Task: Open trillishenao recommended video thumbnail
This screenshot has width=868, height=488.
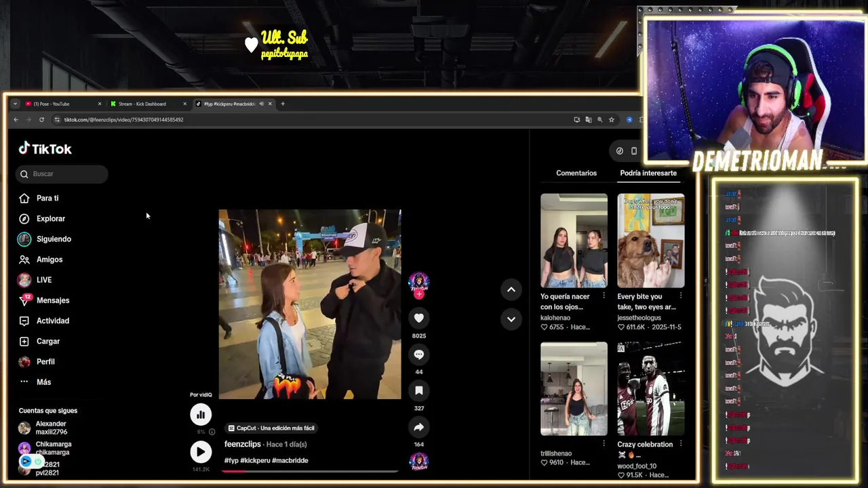Action: (574, 388)
